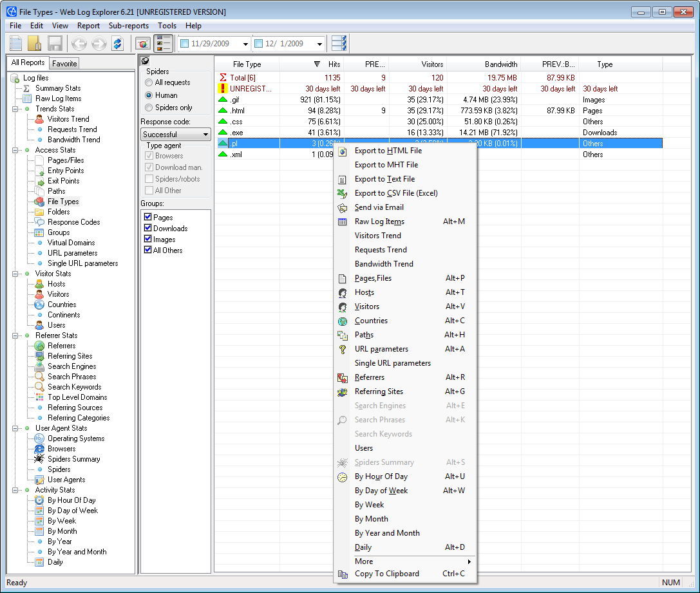Uncheck the Downloads group checkbox
The width and height of the screenshot is (700, 593).
click(x=148, y=228)
